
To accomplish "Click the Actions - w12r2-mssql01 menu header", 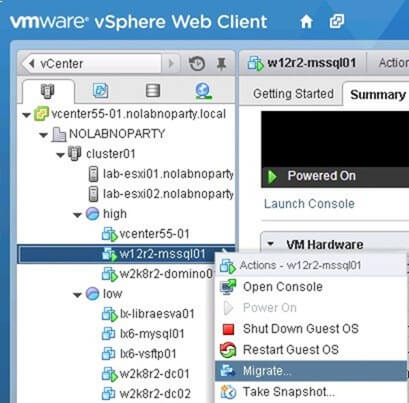I will (x=311, y=265).
